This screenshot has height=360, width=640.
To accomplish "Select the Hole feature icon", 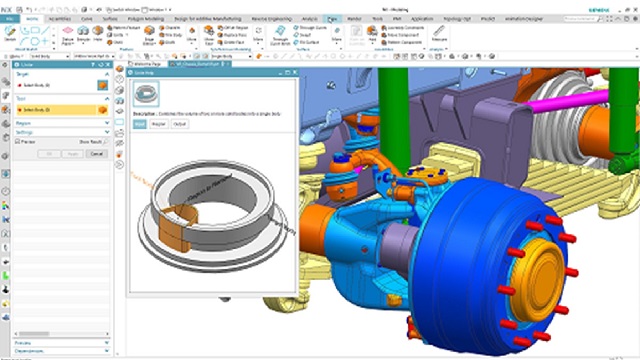I will click(x=98, y=33).
